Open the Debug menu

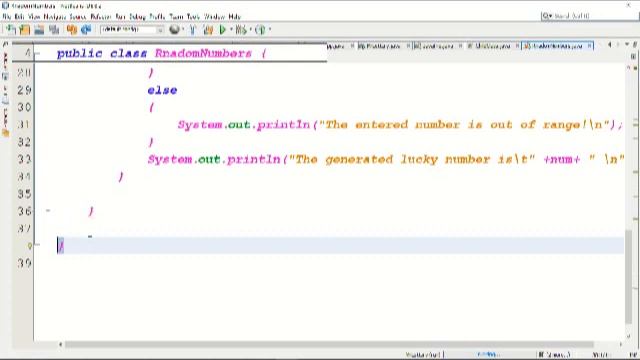[x=138, y=17]
